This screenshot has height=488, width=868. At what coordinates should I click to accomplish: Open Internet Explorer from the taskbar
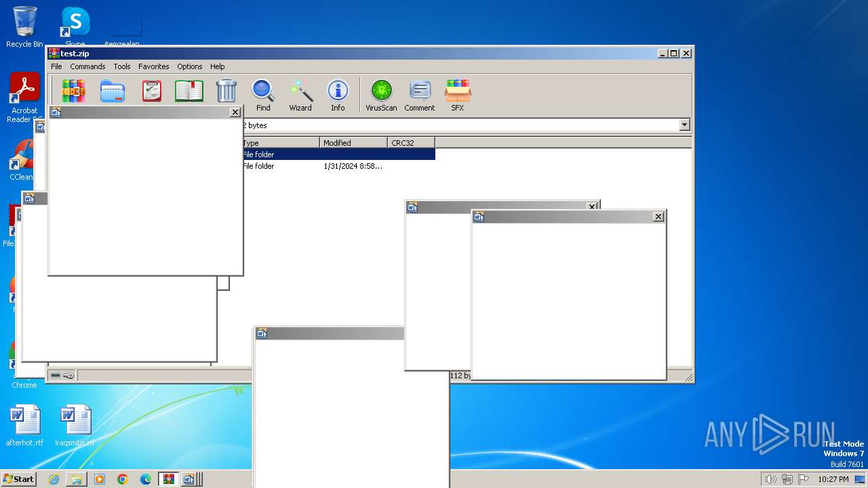click(54, 479)
